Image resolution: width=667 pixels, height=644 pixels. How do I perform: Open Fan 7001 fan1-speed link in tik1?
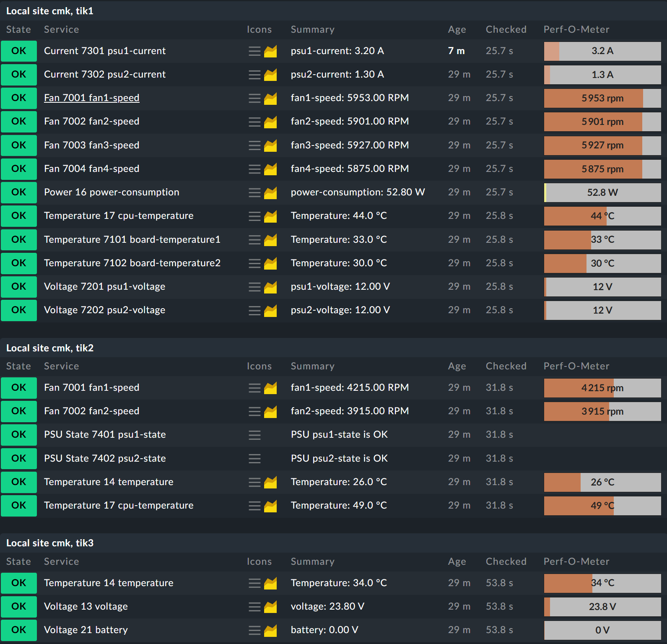click(91, 98)
